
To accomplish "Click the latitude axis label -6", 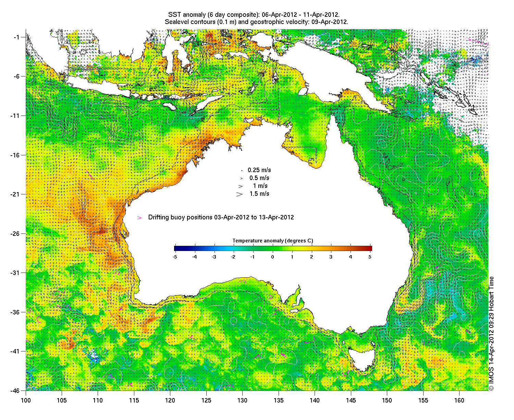I will 16,76.
